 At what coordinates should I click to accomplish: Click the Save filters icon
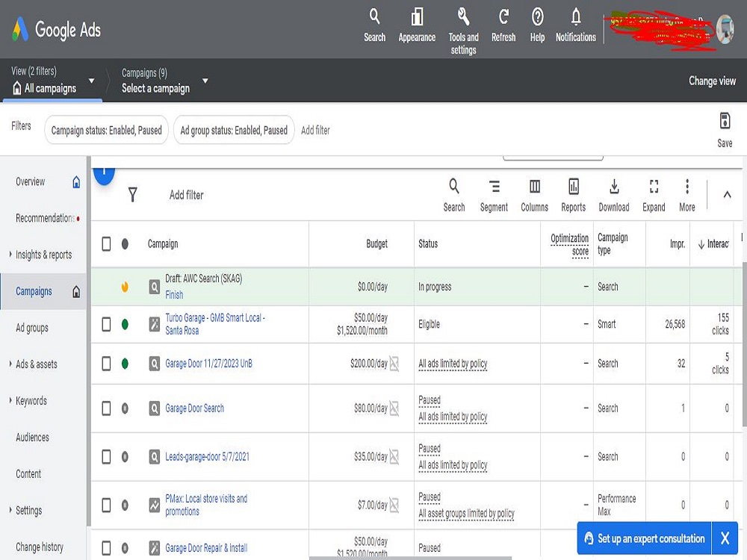tap(725, 121)
